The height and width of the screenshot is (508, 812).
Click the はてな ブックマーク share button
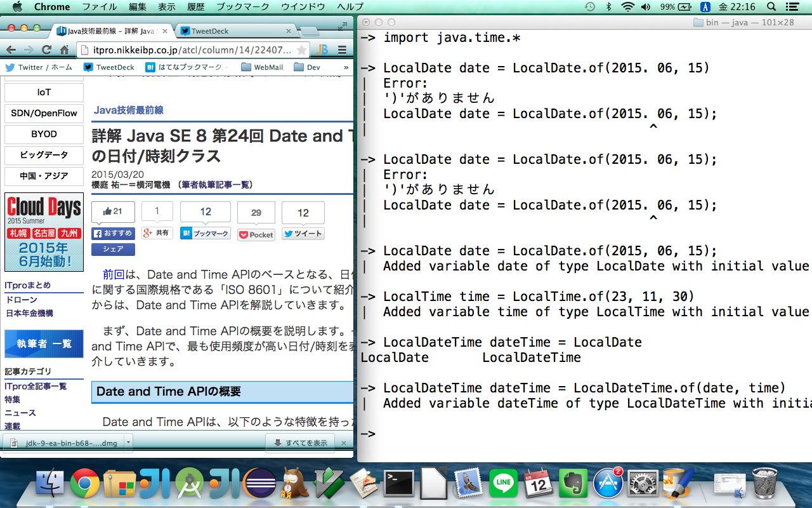(206, 234)
